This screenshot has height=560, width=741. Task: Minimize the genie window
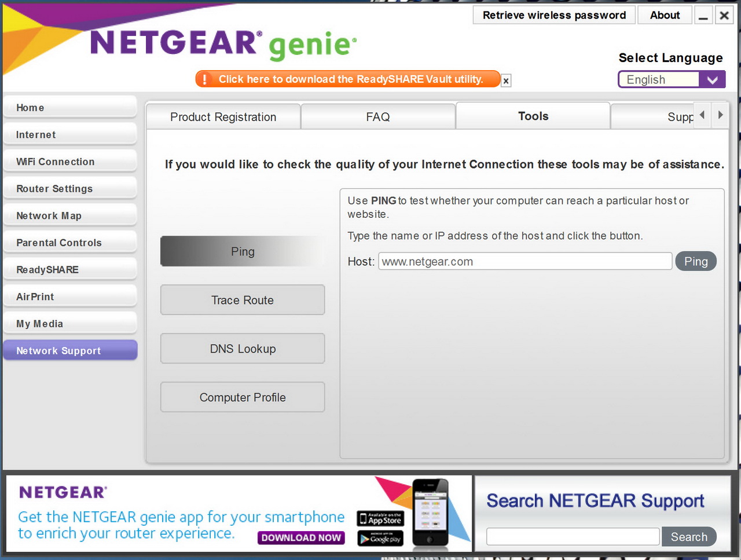pos(703,15)
